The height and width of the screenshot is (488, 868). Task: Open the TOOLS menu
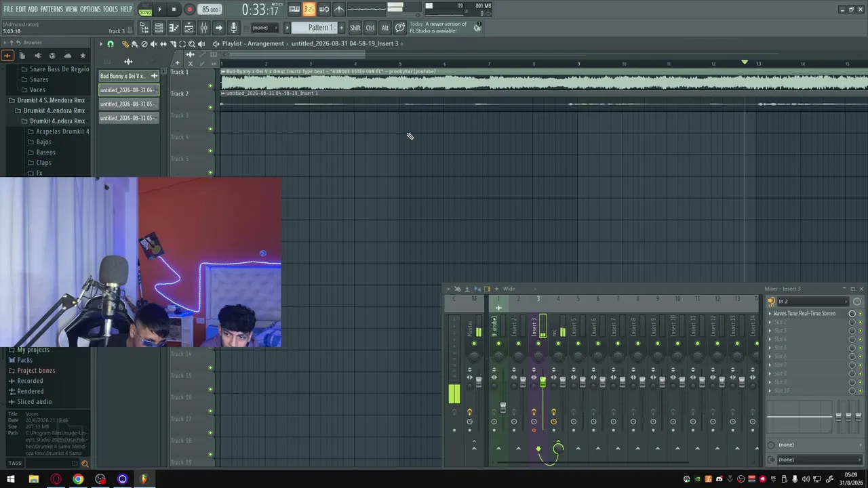click(x=111, y=9)
